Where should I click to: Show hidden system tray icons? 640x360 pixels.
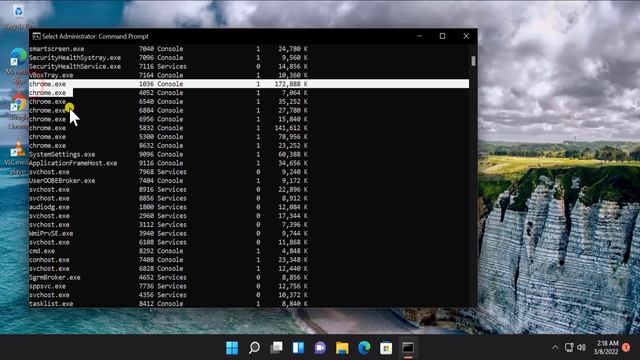pyautogui.click(x=555, y=348)
